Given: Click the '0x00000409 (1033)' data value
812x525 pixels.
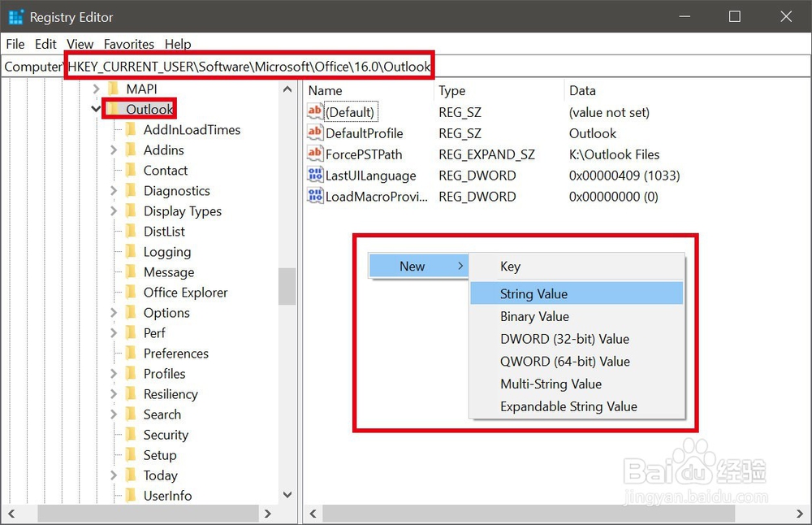Looking at the screenshot, I should 624,176.
